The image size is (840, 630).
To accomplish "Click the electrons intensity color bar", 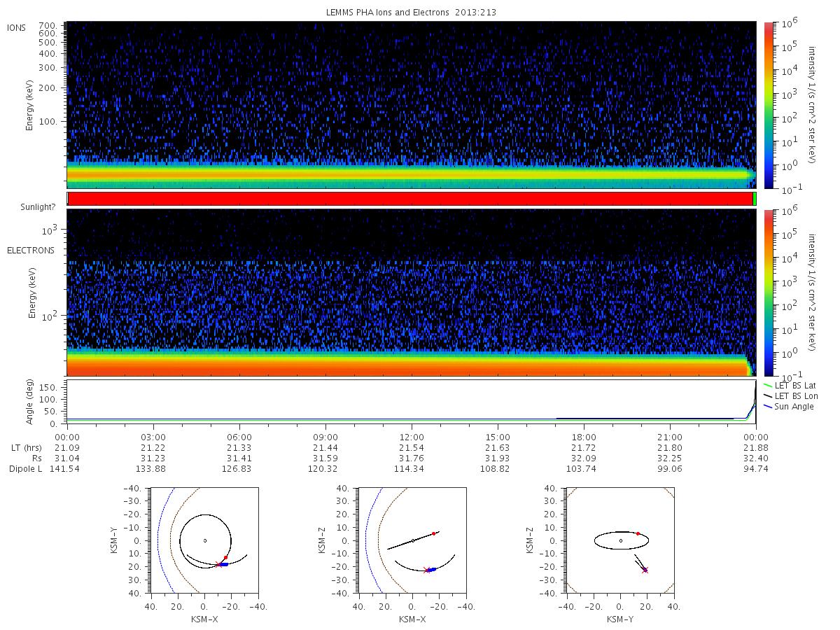I will [768, 293].
